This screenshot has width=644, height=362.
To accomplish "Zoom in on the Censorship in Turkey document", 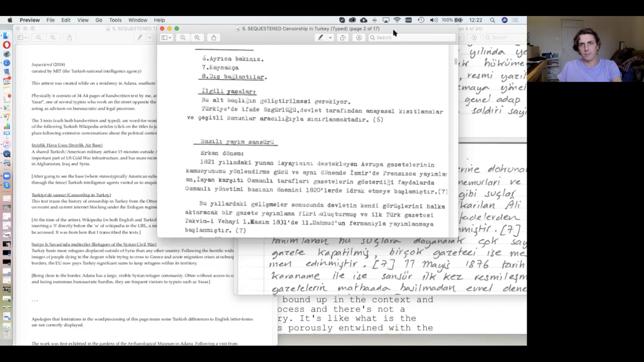I will pyautogui.click(x=197, y=38).
